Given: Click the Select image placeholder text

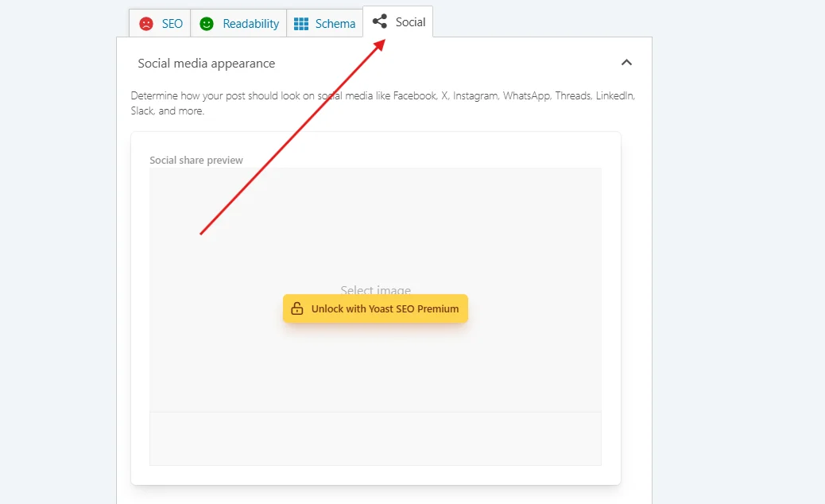Looking at the screenshot, I should [x=376, y=289].
